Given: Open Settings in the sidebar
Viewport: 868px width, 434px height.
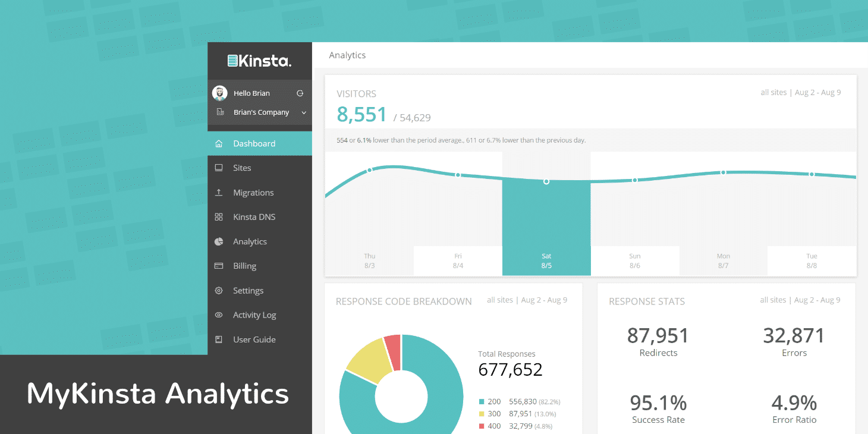Looking at the screenshot, I should click(x=260, y=291).
